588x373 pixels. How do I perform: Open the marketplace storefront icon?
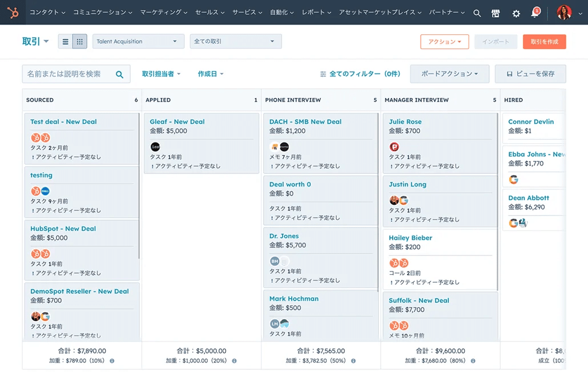click(x=496, y=13)
